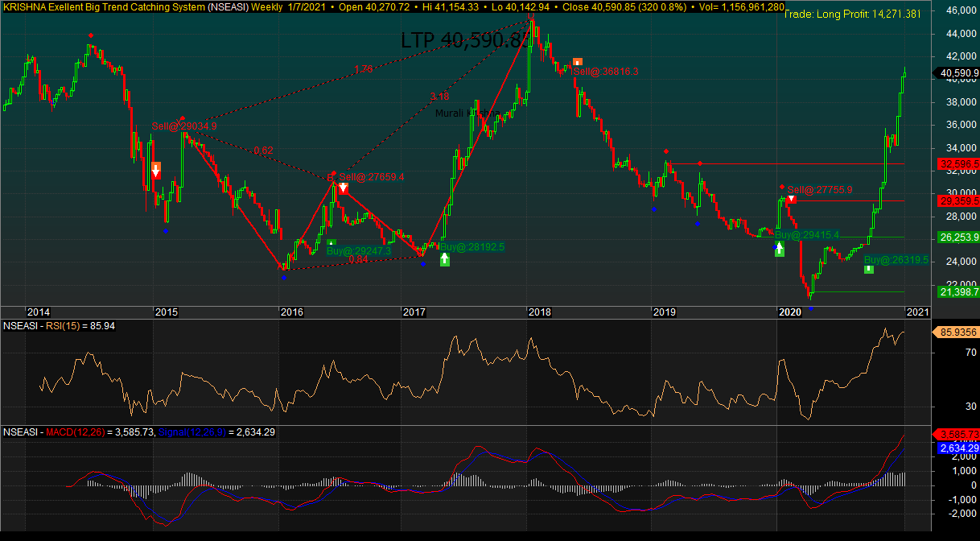This screenshot has height=541, width=980.
Task: Click the white down arrow below Sell@27659.4
Action: point(344,188)
